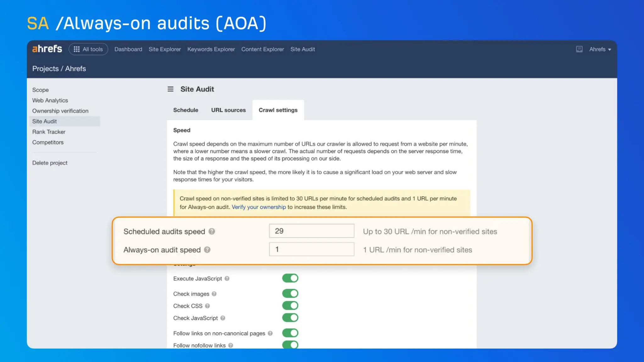The image size is (644, 362).
Task: Click the 'Up to 30 URL /min' hint
Action: [430, 232]
